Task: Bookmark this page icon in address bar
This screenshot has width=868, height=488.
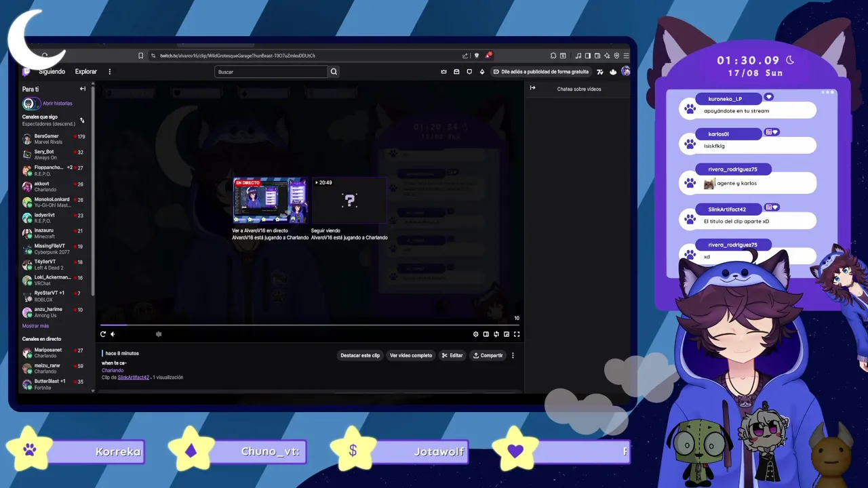Action: [141, 56]
